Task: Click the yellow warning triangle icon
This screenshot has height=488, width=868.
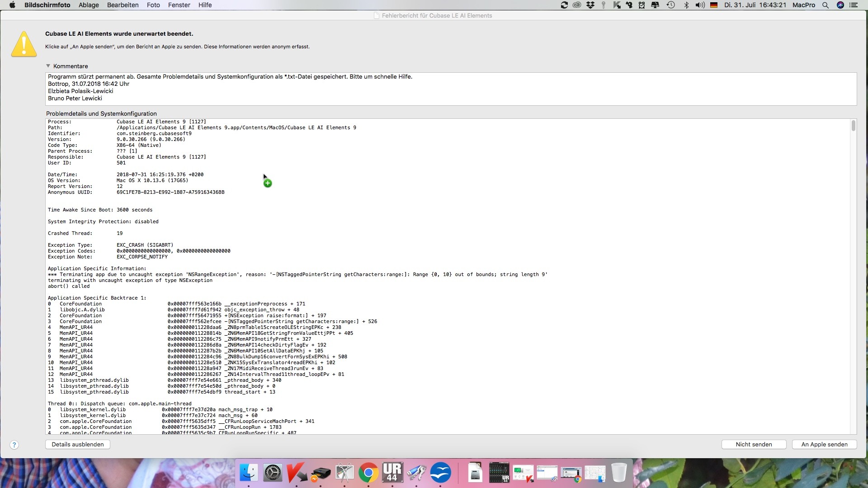Action: click(x=24, y=44)
